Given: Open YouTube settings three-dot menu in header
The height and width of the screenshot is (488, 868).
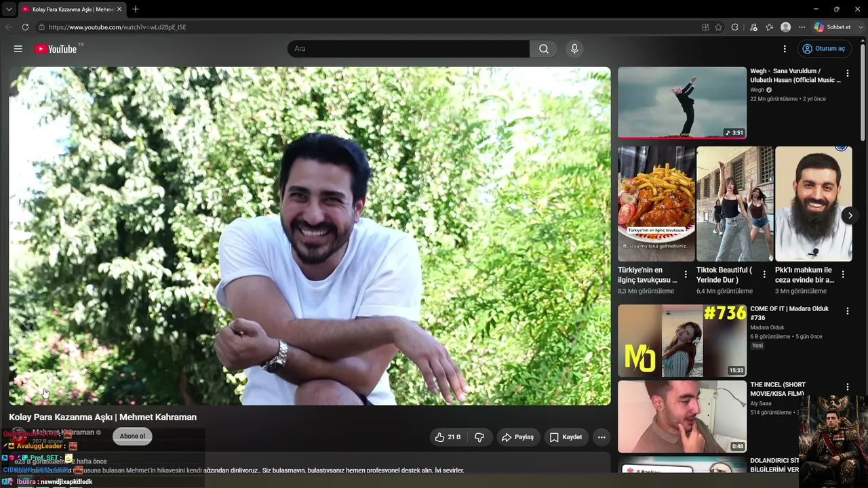Looking at the screenshot, I should pyautogui.click(x=785, y=49).
